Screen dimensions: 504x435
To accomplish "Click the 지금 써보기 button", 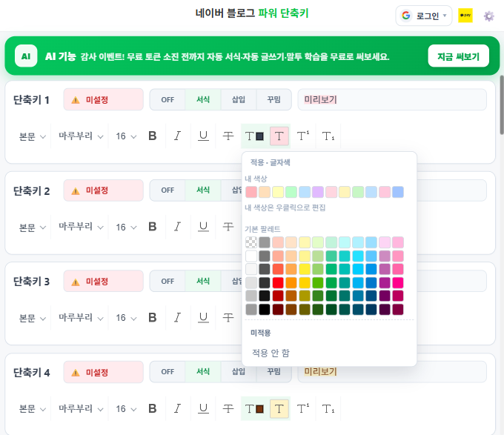I will [x=458, y=56].
